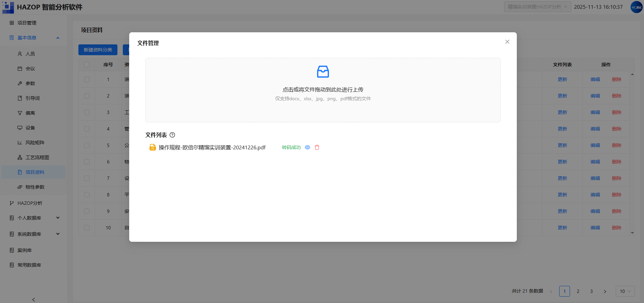
Task: Click the 案例库 database icon
Action: tap(12, 250)
